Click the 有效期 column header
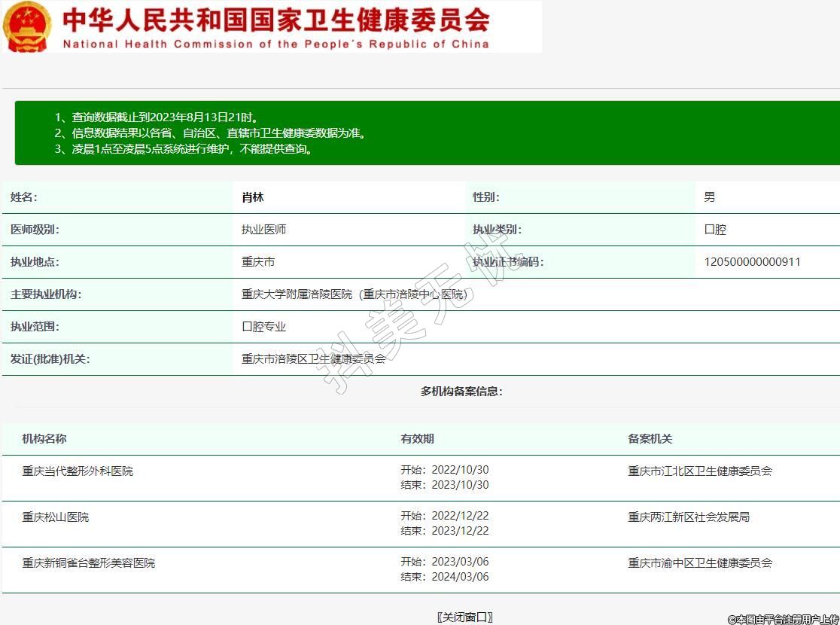 [x=417, y=438]
